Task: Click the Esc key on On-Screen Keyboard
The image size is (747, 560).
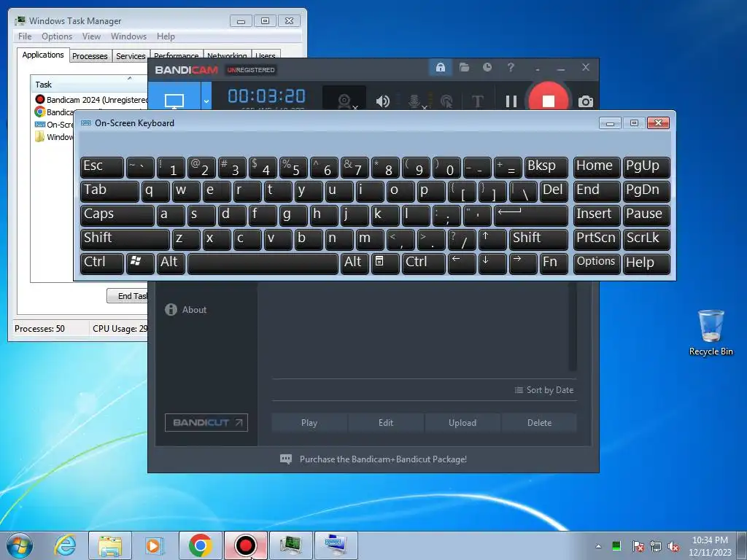Action: [x=102, y=167]
